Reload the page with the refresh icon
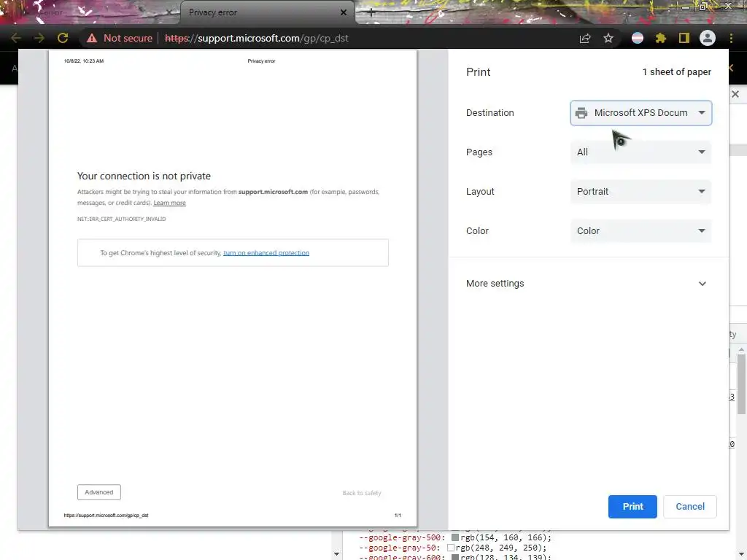The width and height of the screenshot is (747, 560). click(63, 38)
